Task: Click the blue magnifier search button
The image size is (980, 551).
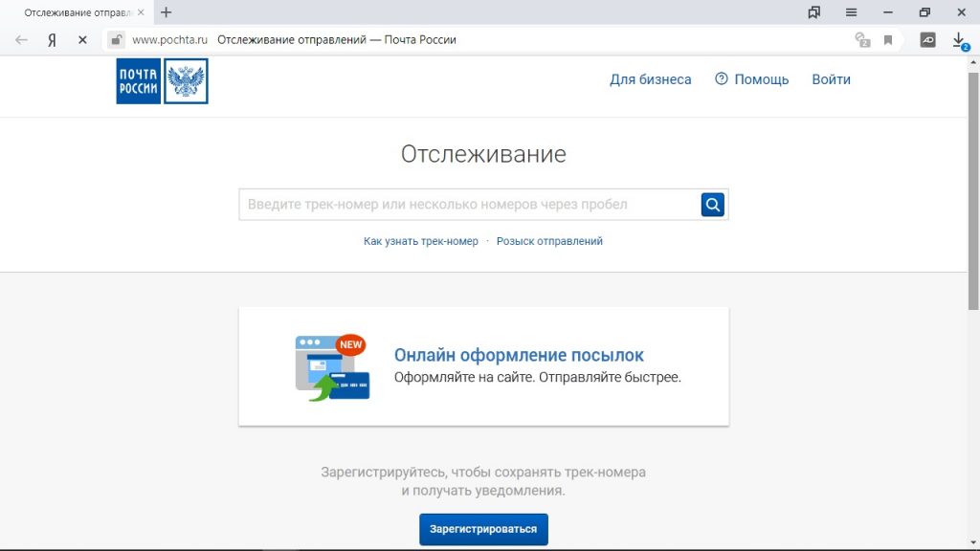Action: [712, 204]
